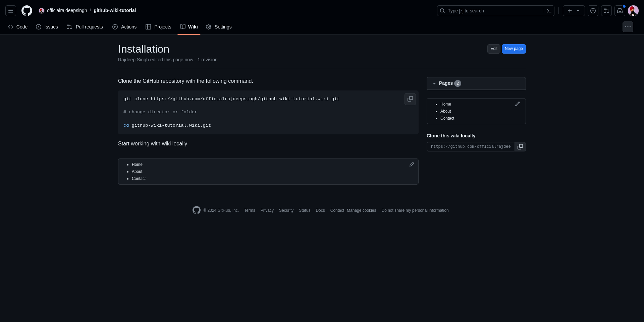Open the notifications inbox icon

pos(620,11)
